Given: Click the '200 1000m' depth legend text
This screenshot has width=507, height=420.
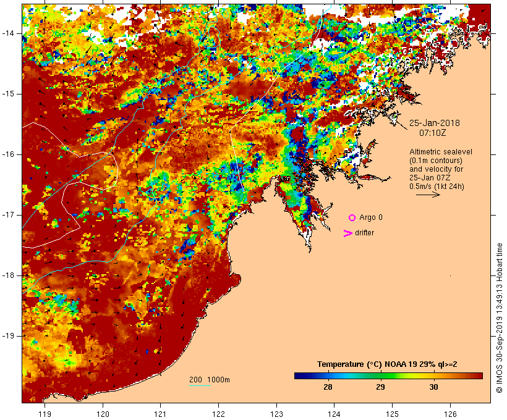Looking at the screenshot, I should click(x=210, y=380).
